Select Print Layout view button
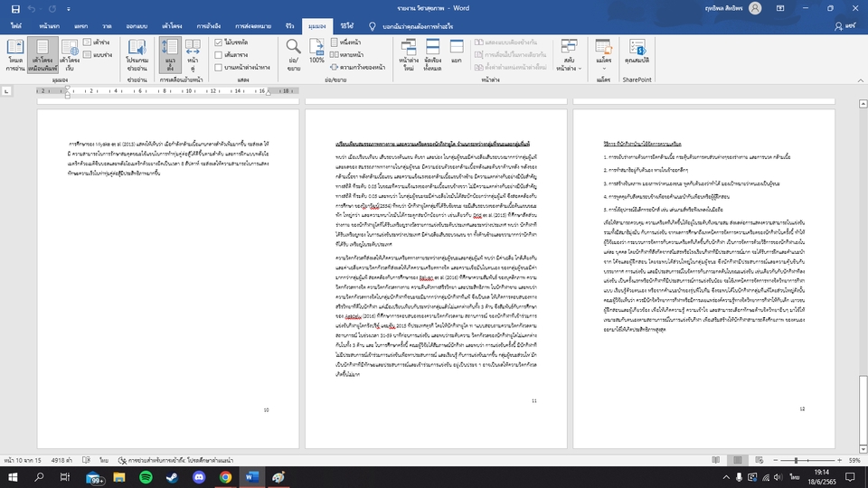Image resolution: width=868 pixels, height=488 pixels. (x=42, y=55)
